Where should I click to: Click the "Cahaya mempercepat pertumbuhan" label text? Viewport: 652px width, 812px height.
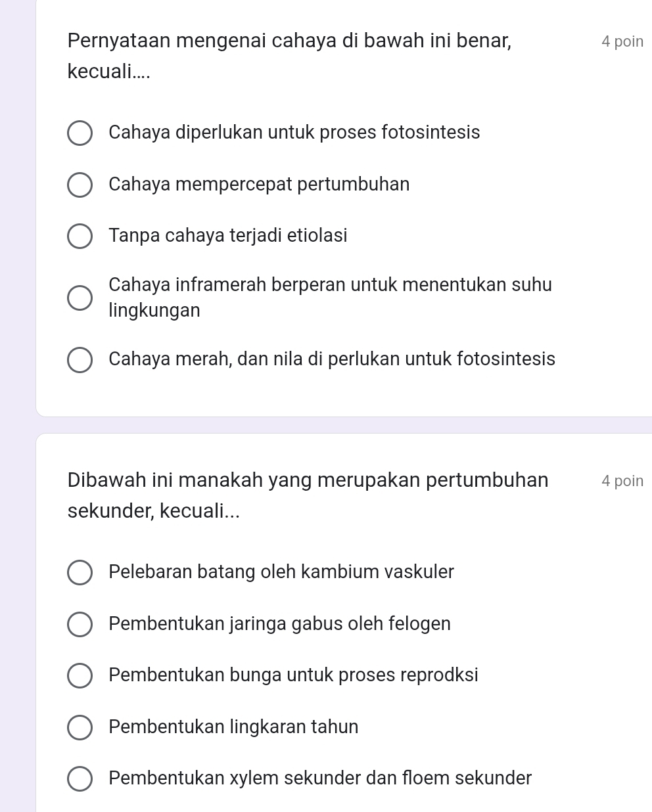[x=259, y=184]
